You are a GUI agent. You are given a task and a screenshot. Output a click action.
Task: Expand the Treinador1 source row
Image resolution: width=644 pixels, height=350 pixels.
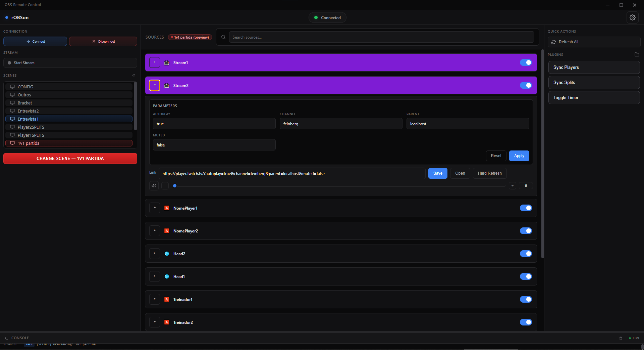(155, 300)
